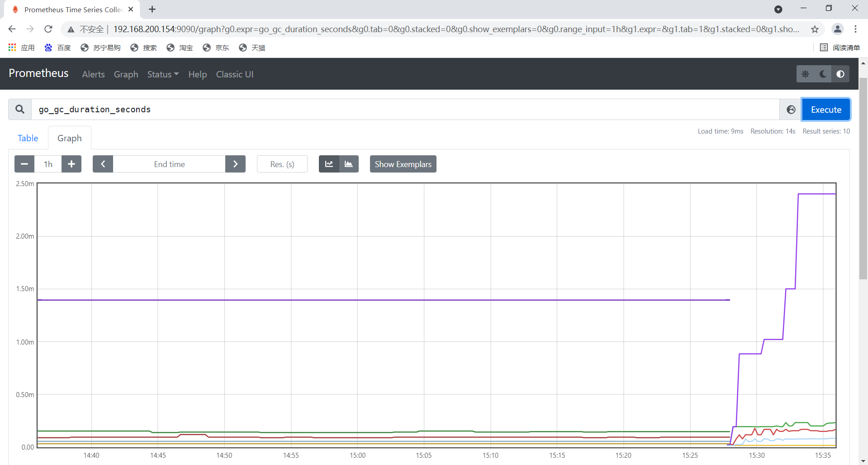Move end time forward with right chevron
Screen dimensions: 868x465
pyautogui.click(x=235, y=164)
